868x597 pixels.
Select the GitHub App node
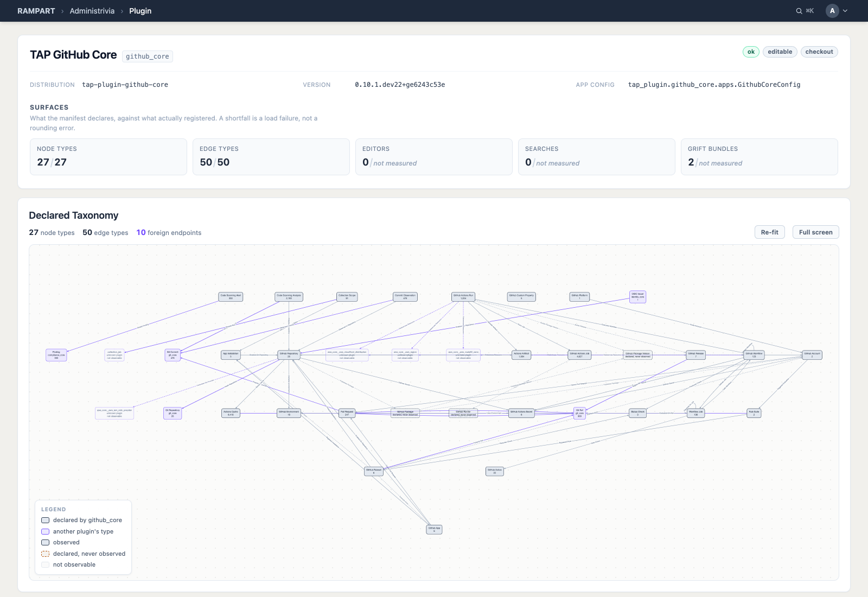pyautogui.click(x=434, y=529)
